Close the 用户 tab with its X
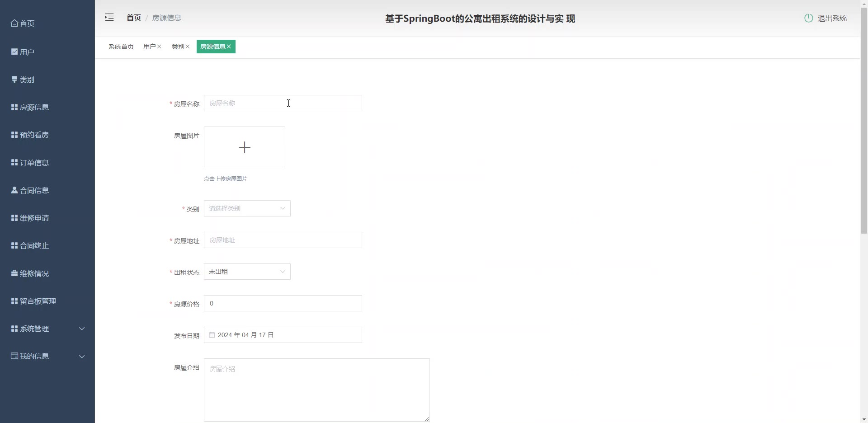868x423 pixels. (x=159, y=47)
